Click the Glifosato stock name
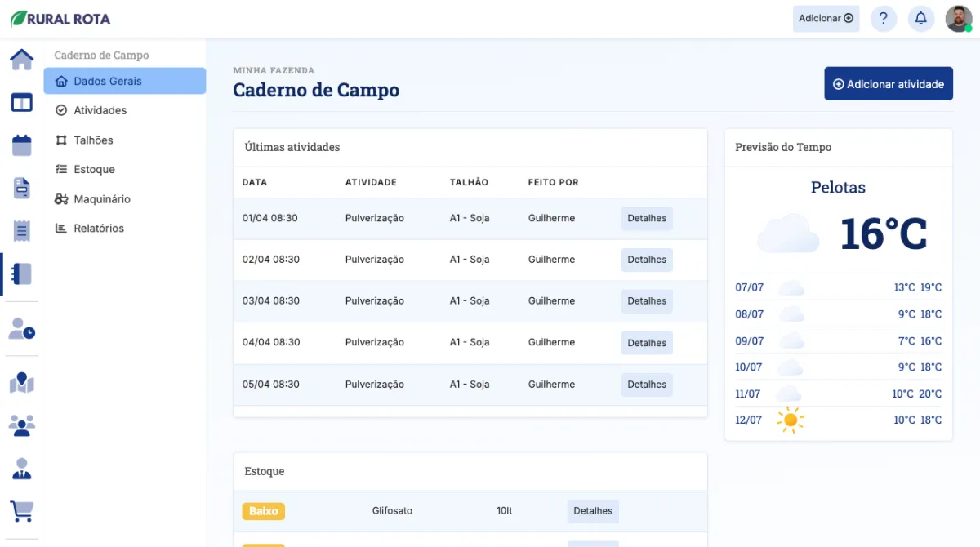980x547 pixels. (x=392, y=511)
